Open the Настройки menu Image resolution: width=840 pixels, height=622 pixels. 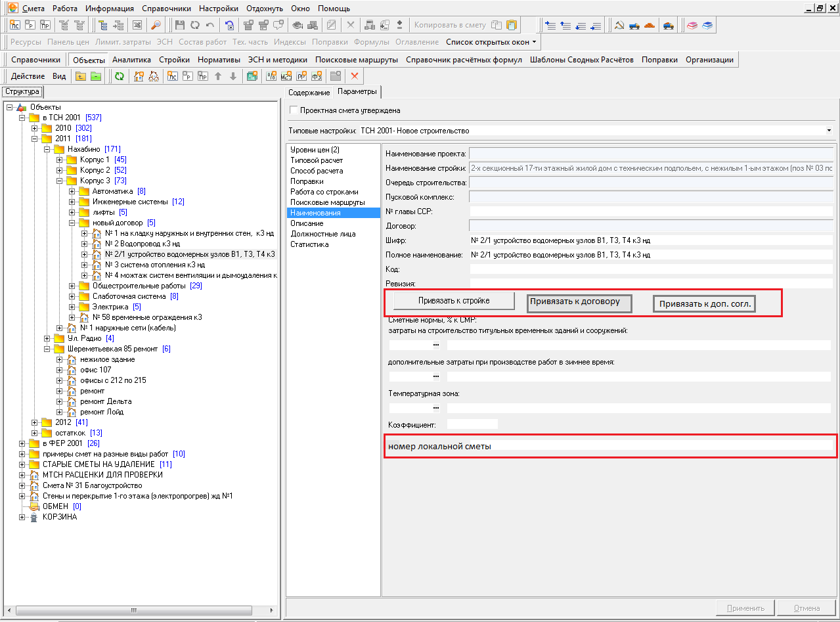click(x=219, y=9)
